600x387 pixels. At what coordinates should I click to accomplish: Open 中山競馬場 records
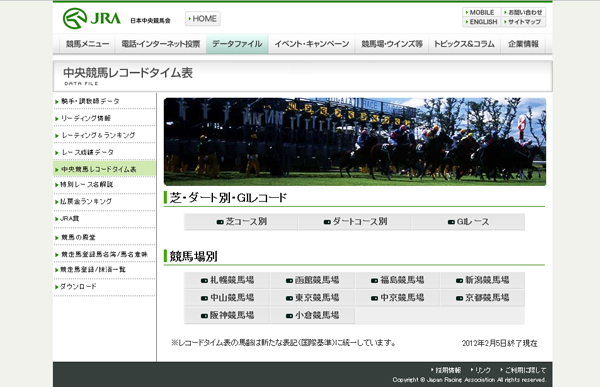tap(227, 298)
